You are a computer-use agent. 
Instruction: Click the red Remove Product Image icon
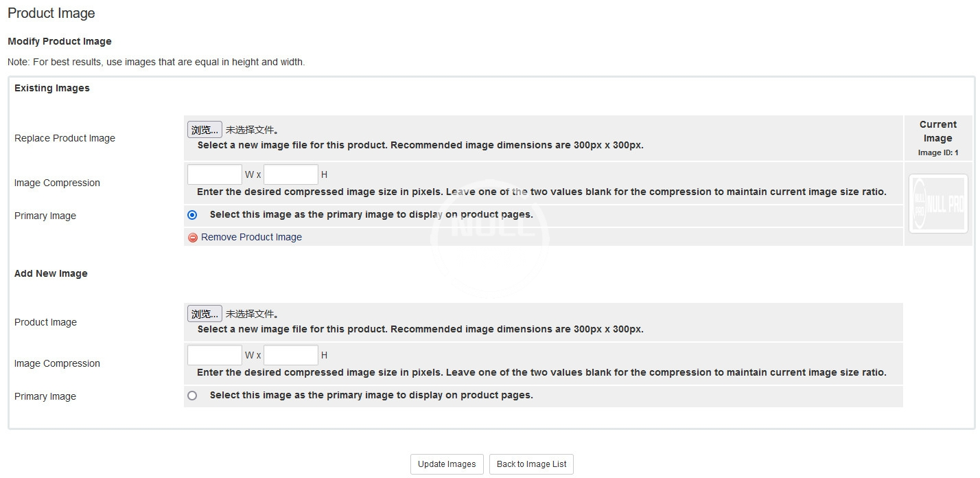(193, 238)
